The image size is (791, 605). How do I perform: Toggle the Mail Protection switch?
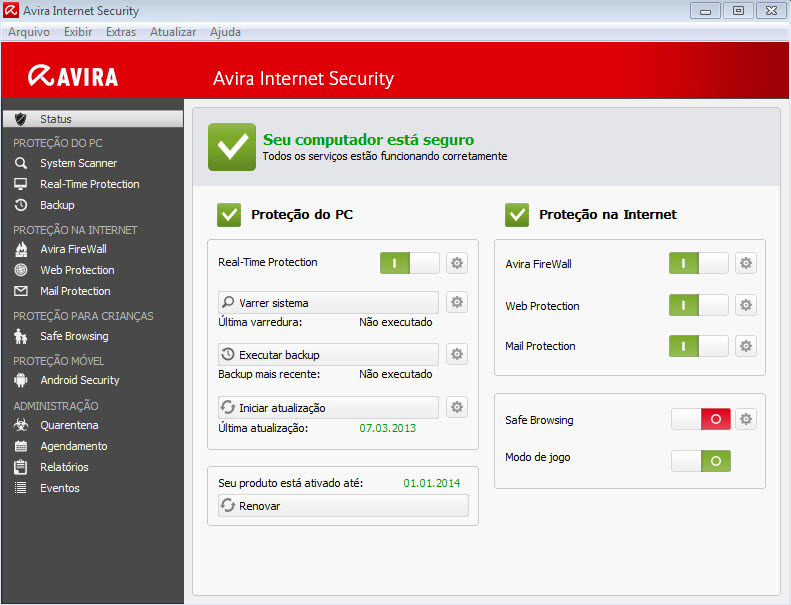tap(699, 346)
